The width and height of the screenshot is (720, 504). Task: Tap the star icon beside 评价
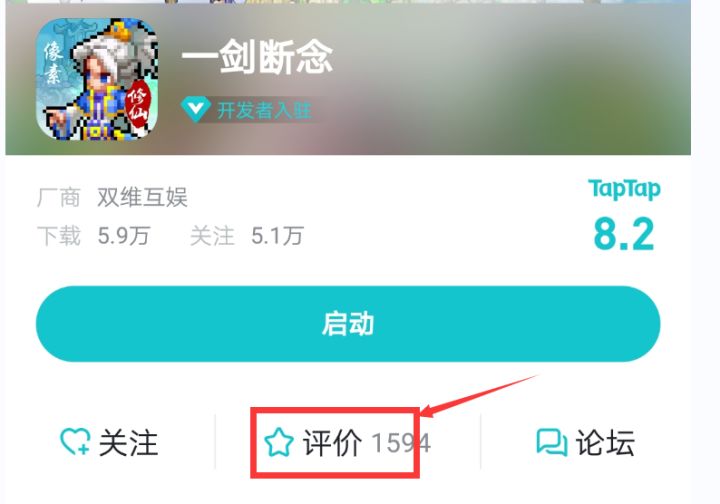(x=279, y=442)
